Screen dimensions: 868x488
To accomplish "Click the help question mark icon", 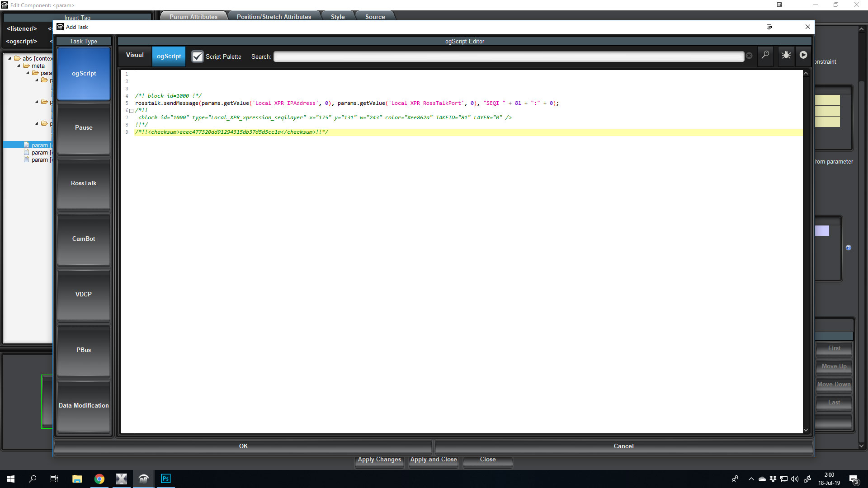I will point(849,248).
